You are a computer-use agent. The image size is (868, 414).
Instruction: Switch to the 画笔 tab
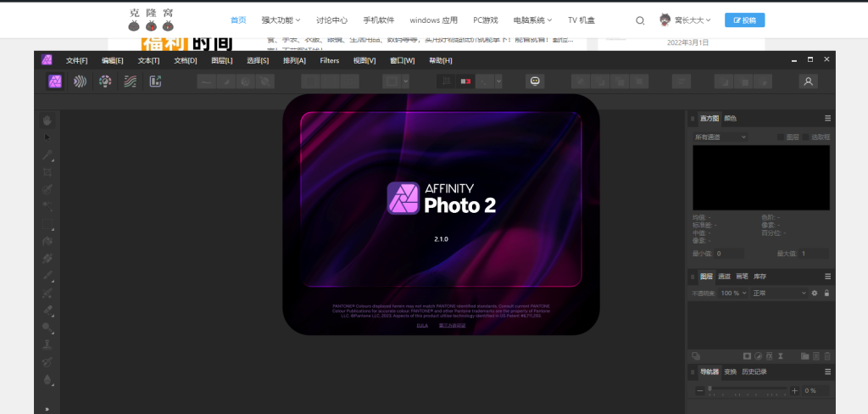pos(743,276)
